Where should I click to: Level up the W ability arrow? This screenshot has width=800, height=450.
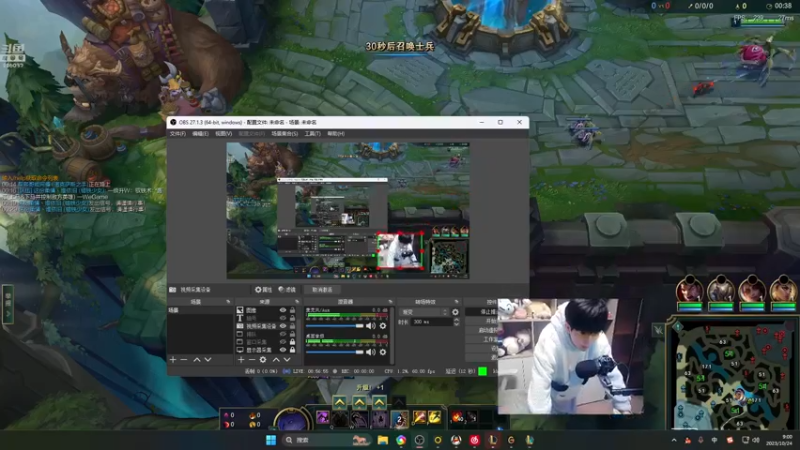360,403
